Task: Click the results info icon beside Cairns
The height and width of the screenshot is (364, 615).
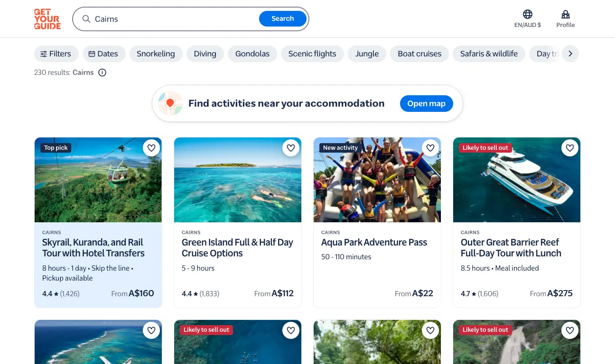Action: (102, 73)
